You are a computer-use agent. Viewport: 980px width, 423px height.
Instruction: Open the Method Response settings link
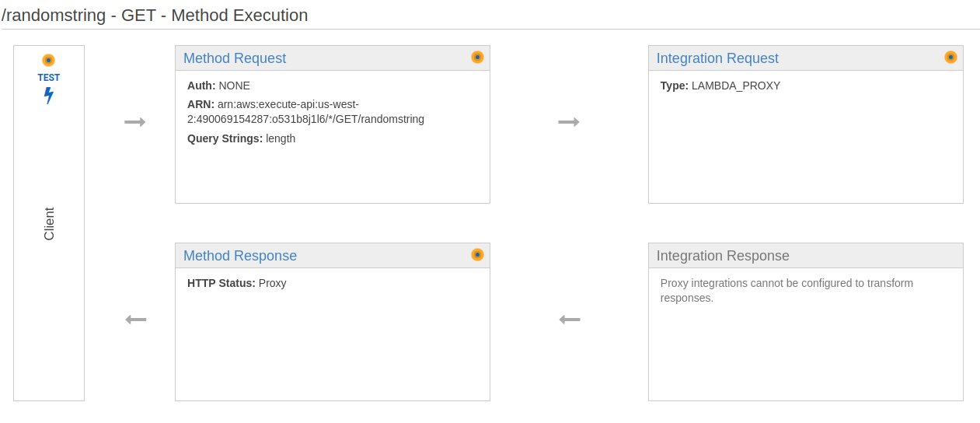(240, 256)
